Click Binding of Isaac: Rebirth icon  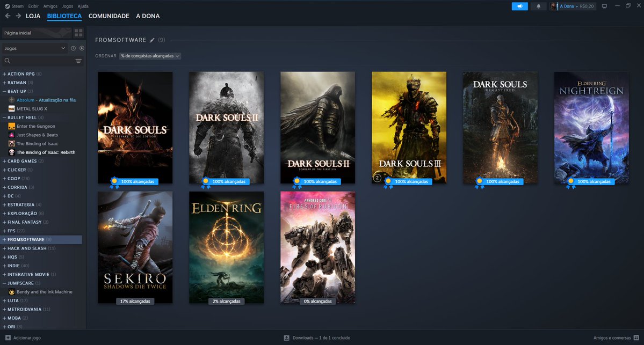11,152
